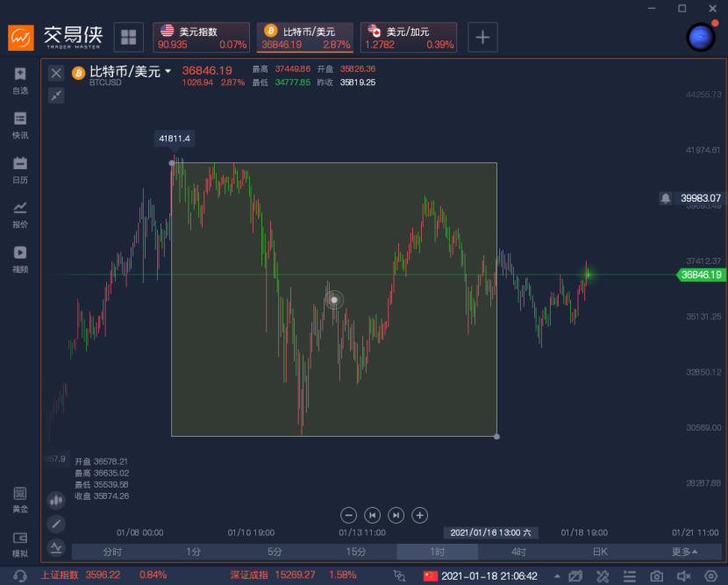The width and height of the screenshot is (728, 585).
Task: Add a new symbol tab with plus button
Action: pos(482,37)
